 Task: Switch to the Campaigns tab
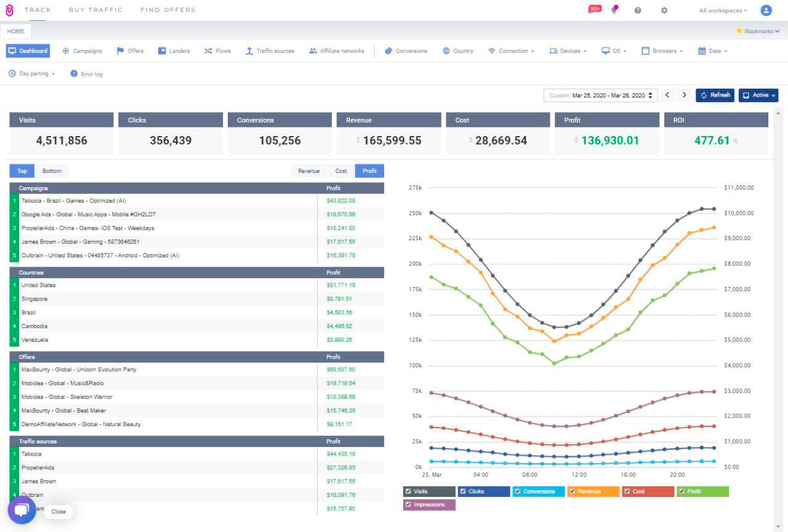82,51
